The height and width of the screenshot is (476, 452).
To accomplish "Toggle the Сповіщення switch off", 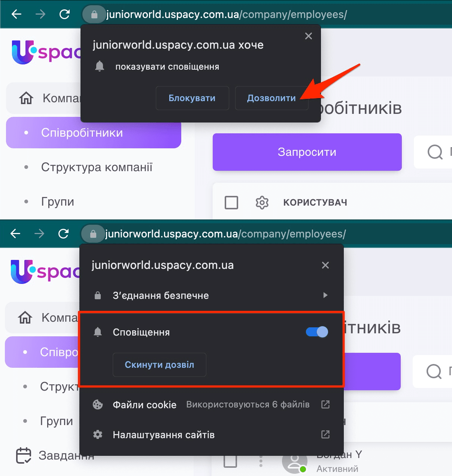I will tap(317, 332).
